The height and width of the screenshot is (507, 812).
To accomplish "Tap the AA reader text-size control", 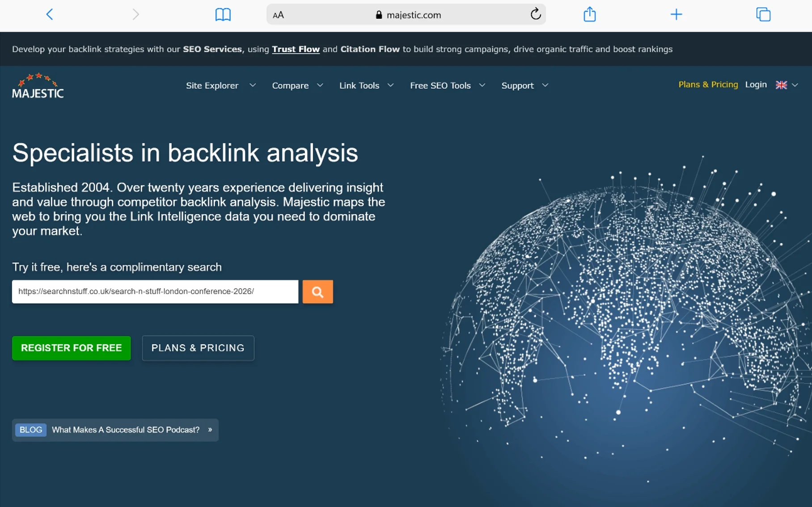I will point(278,15).
